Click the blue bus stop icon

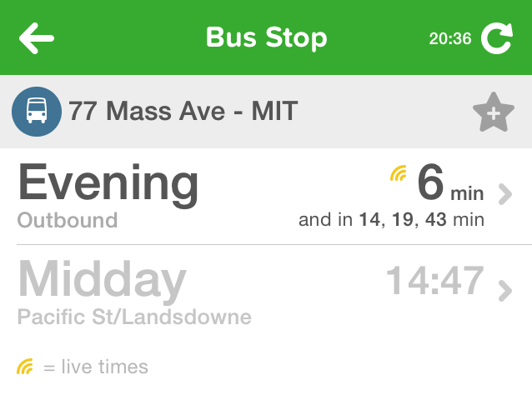click(36, 111)
